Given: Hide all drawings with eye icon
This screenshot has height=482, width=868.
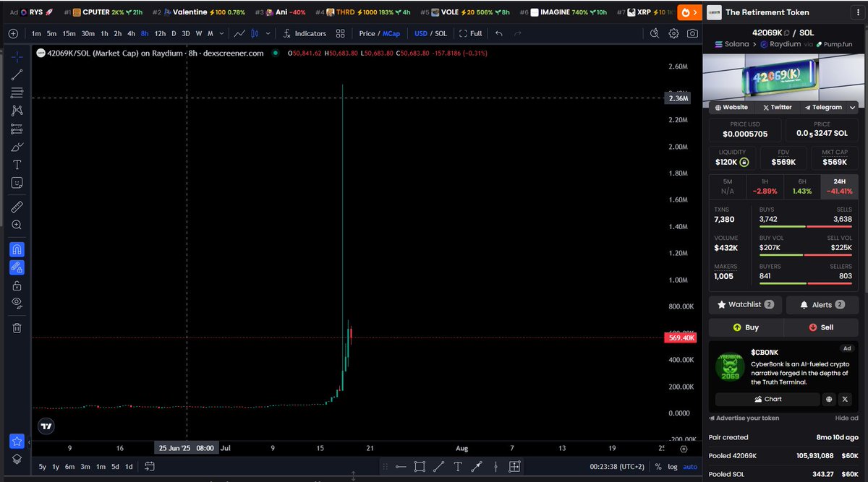Looking at the screenshot, I should (x=17, y=304).
